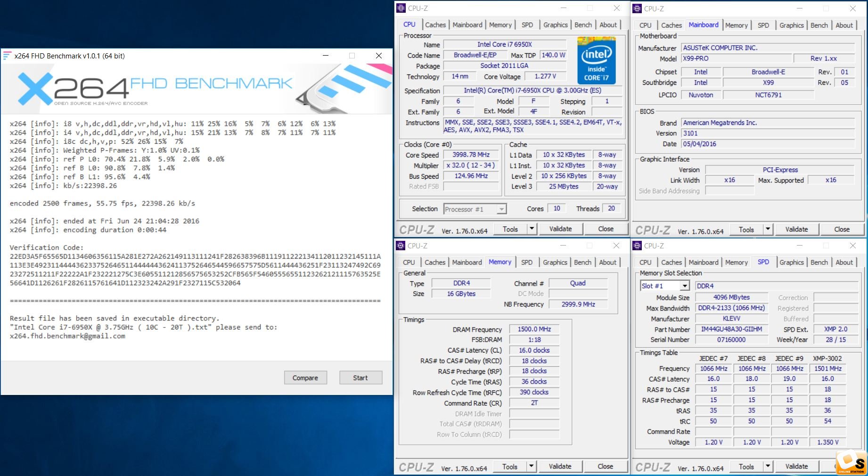Open Graphics tab in Memory window

pos(555,263)
